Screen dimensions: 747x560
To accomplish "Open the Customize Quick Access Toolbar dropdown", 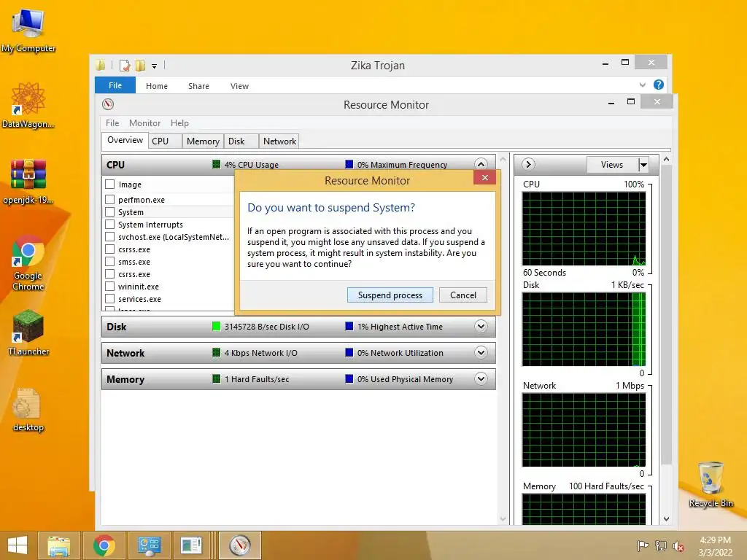I will pyautogui.click(x=155, y=66).
